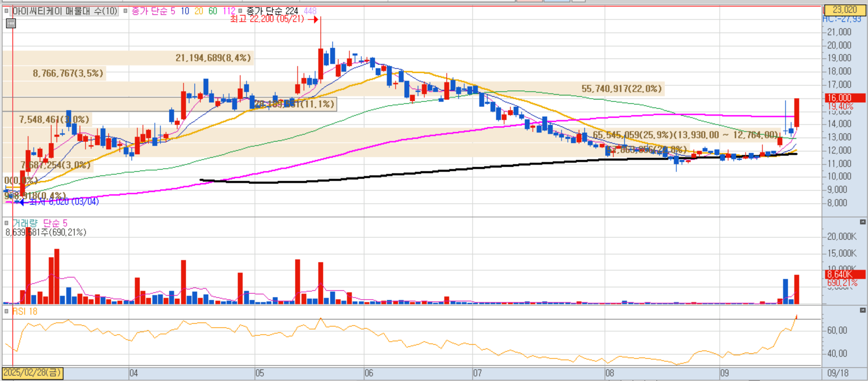Screen dimensions: 868x381
Task: Click the 7,548,461(3.0%) volume profile label
Action: point(54,120)
